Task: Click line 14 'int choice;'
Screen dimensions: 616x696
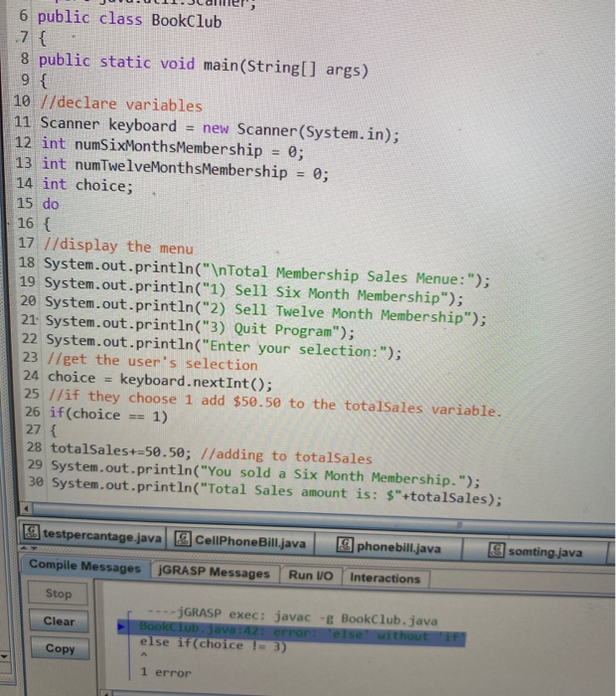Action: 87,185
